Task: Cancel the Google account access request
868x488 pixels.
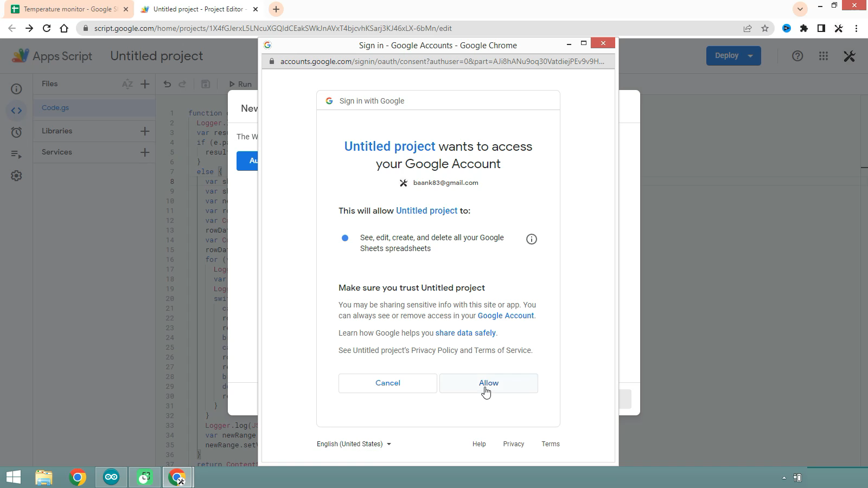Action: tap(387, 383)
